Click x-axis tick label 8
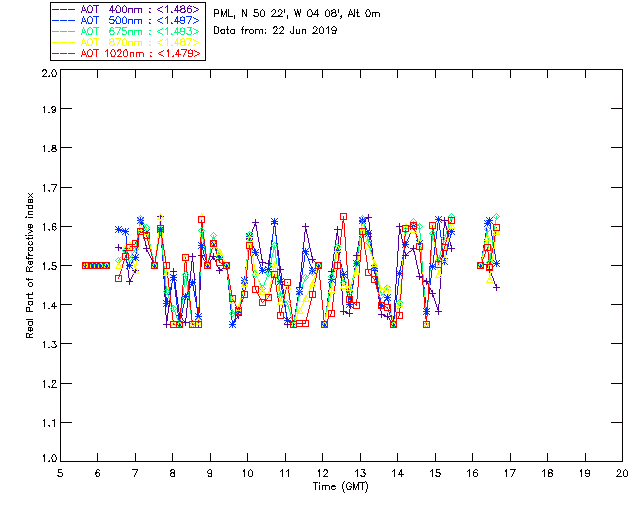 (x=173, y=473)
